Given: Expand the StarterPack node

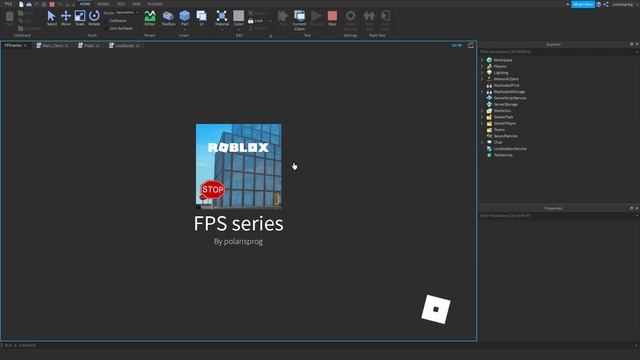Looking at the screenshot, I should (482, 117).
